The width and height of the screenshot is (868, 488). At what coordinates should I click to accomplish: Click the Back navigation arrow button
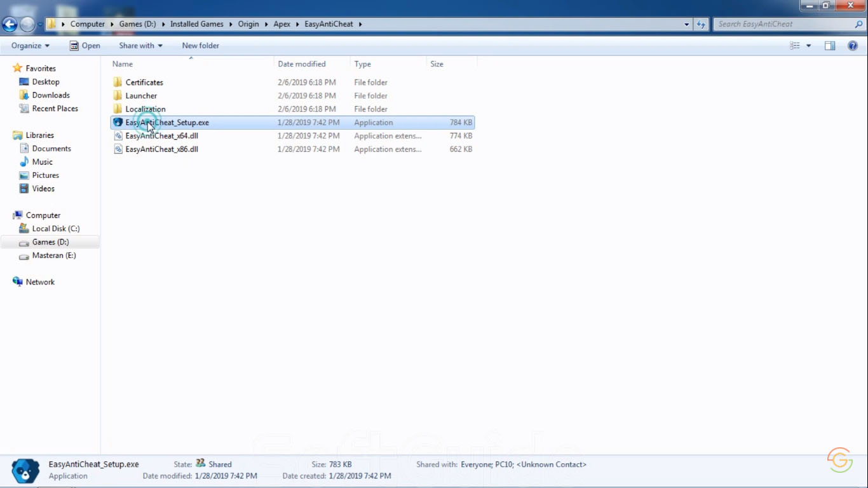pos(10,24)
